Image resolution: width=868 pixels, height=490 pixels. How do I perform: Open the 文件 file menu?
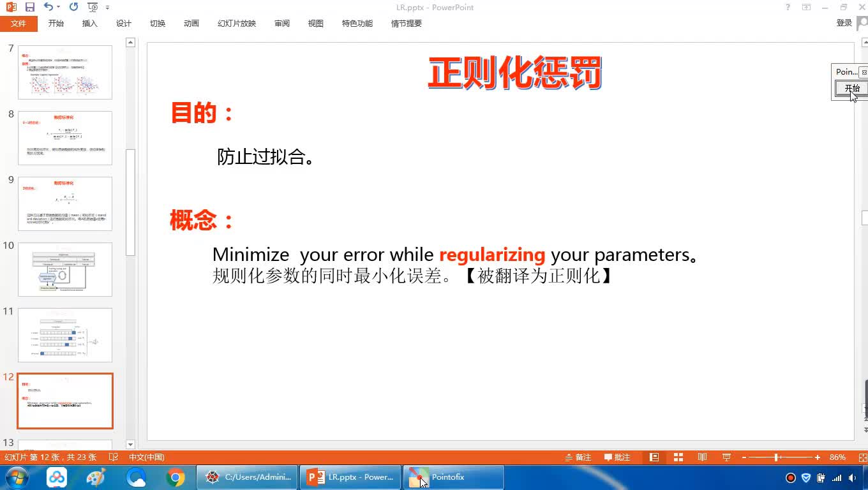[x=19, y=24]
